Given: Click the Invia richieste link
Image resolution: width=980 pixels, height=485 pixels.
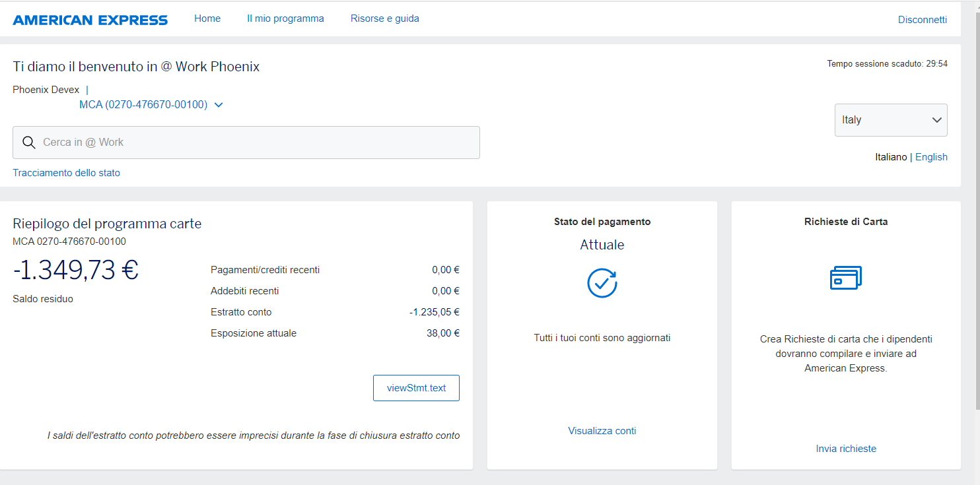Looking at the screenshot, I should (x=845, y=449).
